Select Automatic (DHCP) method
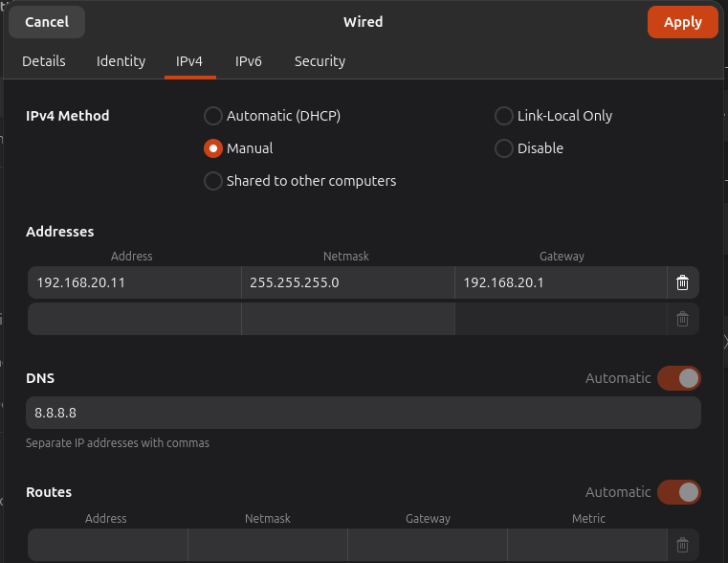The image size is (728, 563). [x=213, y=116]
